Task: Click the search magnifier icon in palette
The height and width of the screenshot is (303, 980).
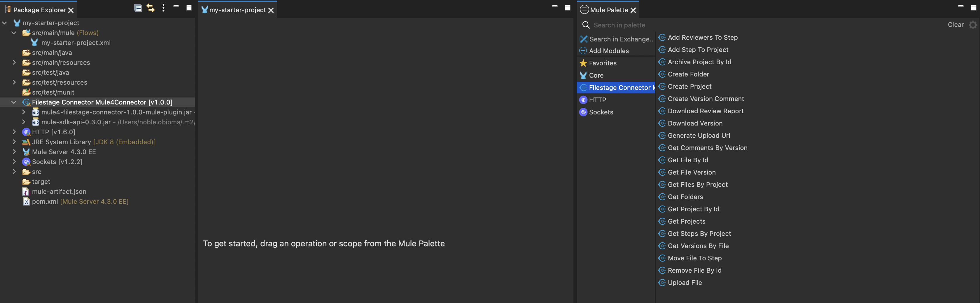Action: (x=586, y=25)
